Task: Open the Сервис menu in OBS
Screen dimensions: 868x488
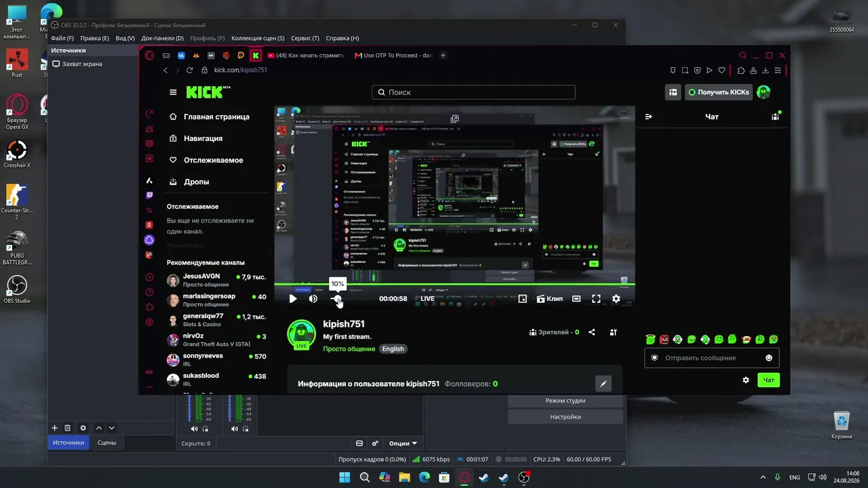Action: tap(305, 39)
